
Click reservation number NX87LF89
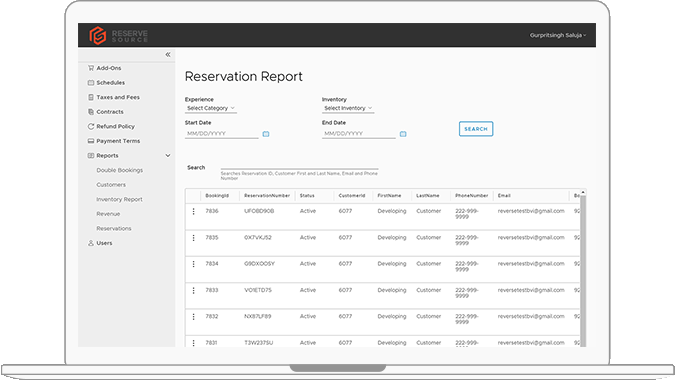tap(258, 317)
